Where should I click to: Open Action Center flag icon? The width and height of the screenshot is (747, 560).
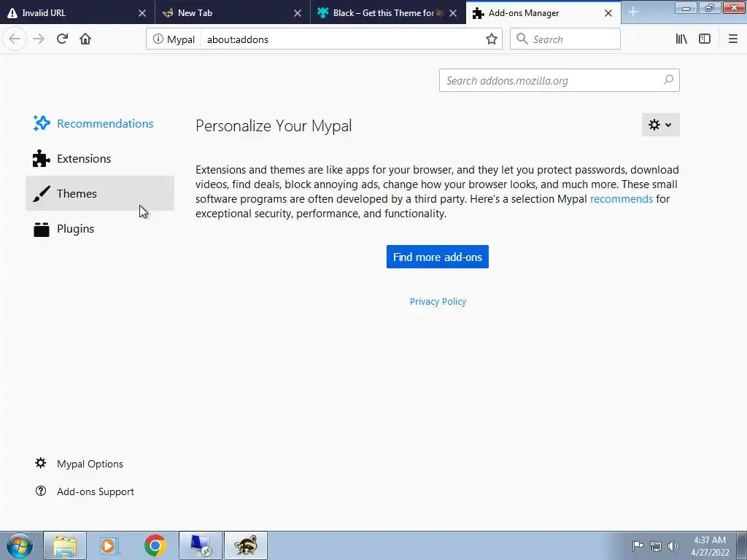pyautogui.click(x=638, y=545)
